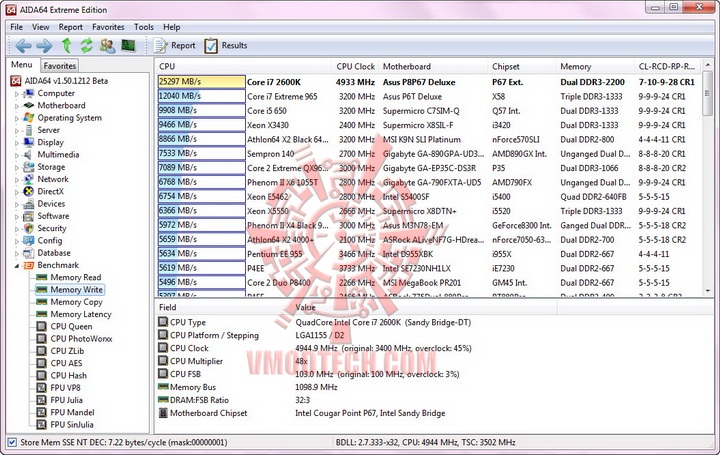Image resolution: width=720 pixels, height=455 pixels.
Task: Expand the Storage tree node
Action: [17, 167]
